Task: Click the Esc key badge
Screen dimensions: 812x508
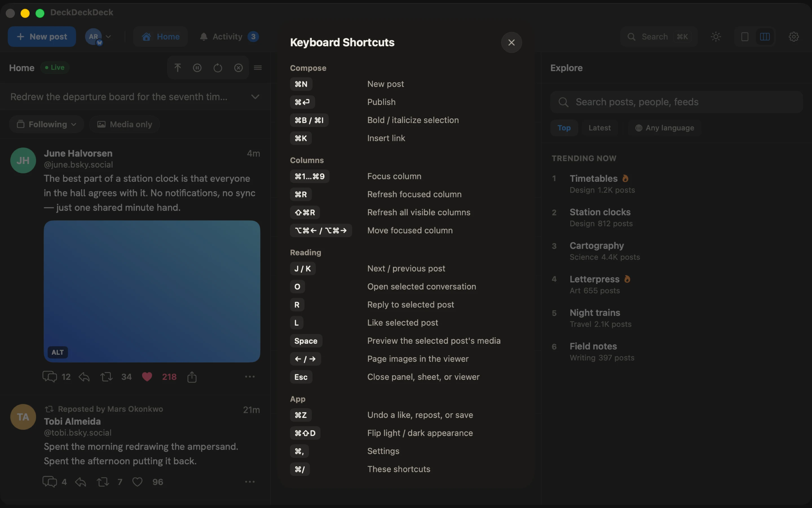Action: pyautogui.click(x=301, y=377)
